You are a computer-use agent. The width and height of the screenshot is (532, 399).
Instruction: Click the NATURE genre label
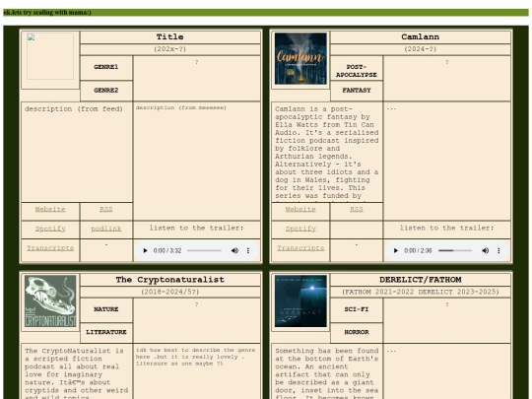106,309
